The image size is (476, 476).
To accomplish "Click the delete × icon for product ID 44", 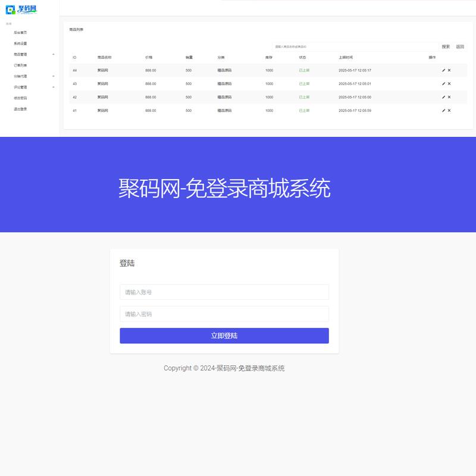I will [449, 70].
